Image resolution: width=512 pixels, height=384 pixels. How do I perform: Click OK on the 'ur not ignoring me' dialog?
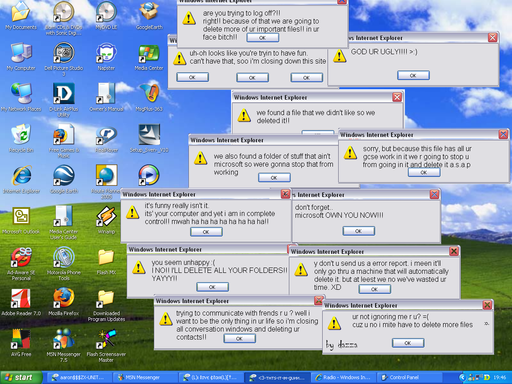click(x=408, y=343)
